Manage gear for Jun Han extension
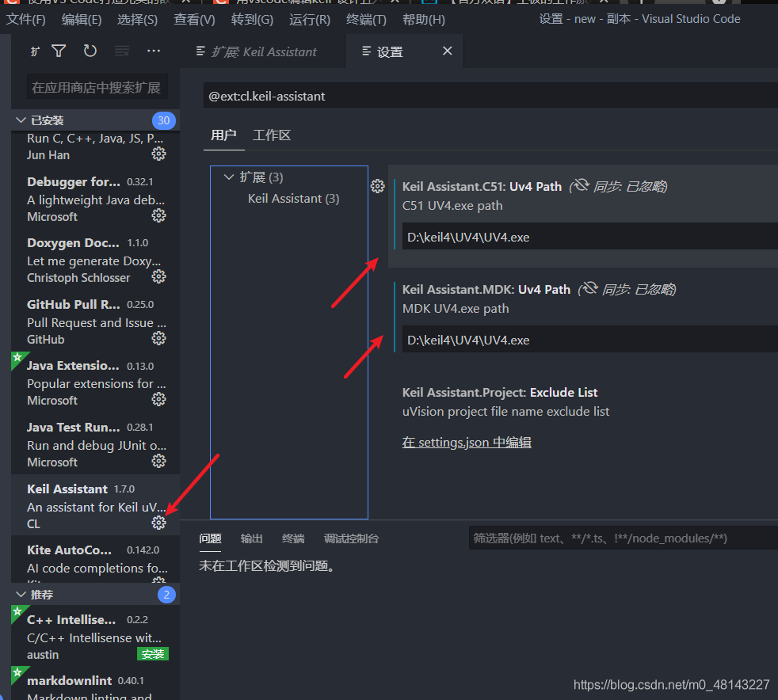Viewport: 778px width, 700px height. point(158,154)
